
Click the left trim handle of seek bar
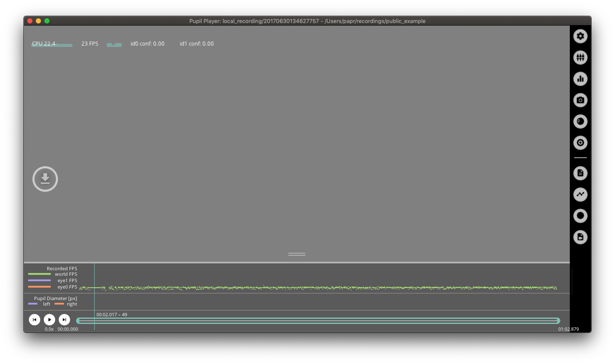pyautogui.click(x=78, y=321)
